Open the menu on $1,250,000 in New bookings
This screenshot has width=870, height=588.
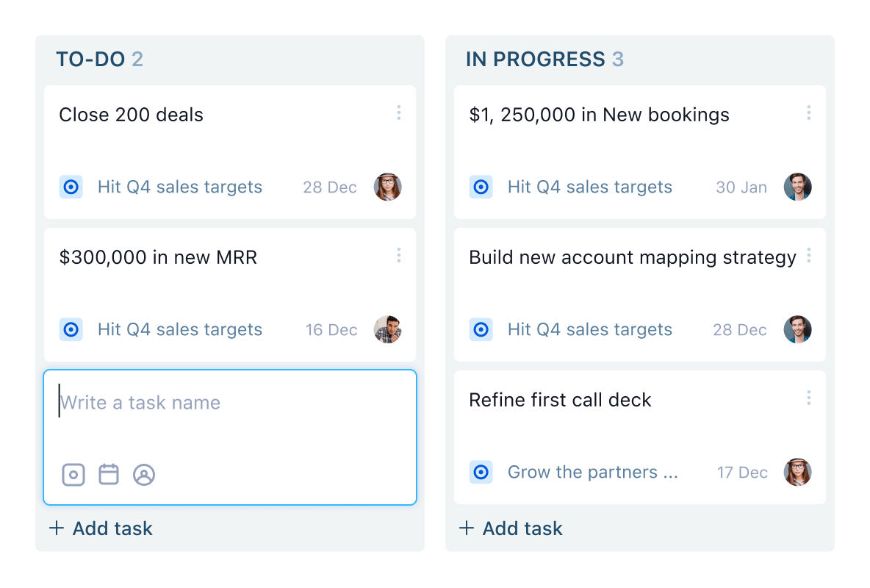pyautogui.click(x=808, y=112)
